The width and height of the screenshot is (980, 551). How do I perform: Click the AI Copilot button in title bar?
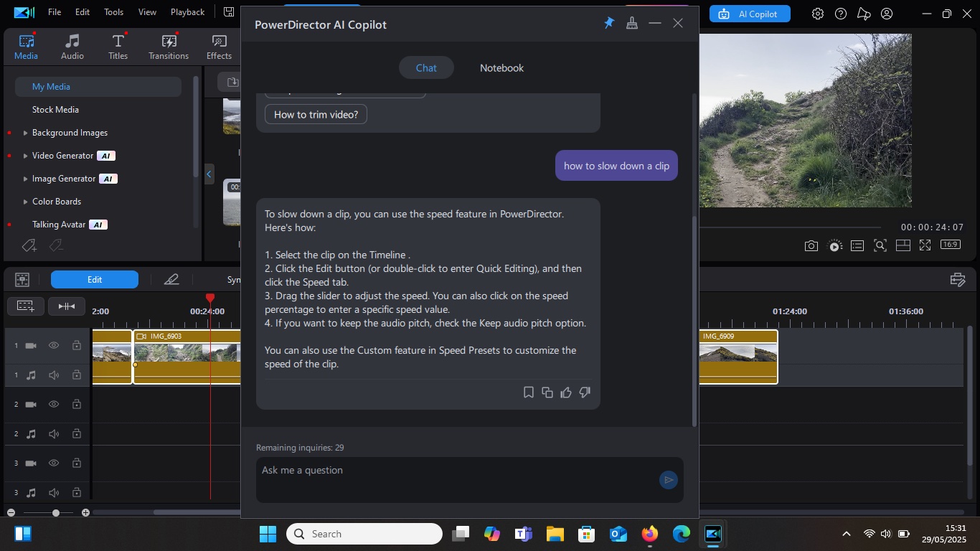[x=750, y=14]
